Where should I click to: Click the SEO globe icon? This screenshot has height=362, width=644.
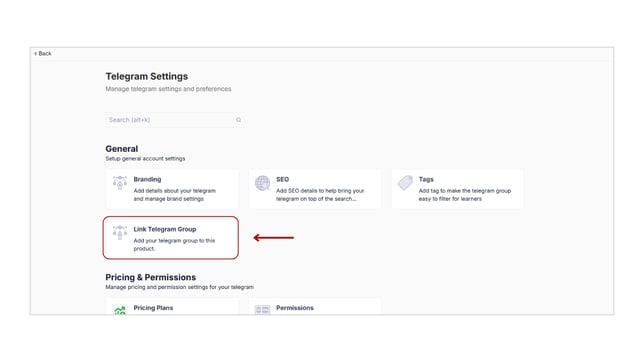(x=262, y=183)
